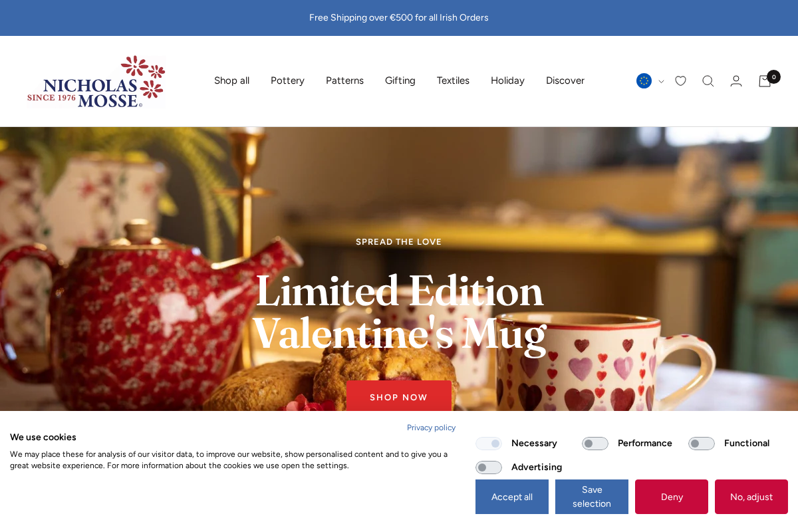The height and width of the screenshot is (532, 798).
Task: Open the search magnifier icon
Action: [x=708, y=81]
